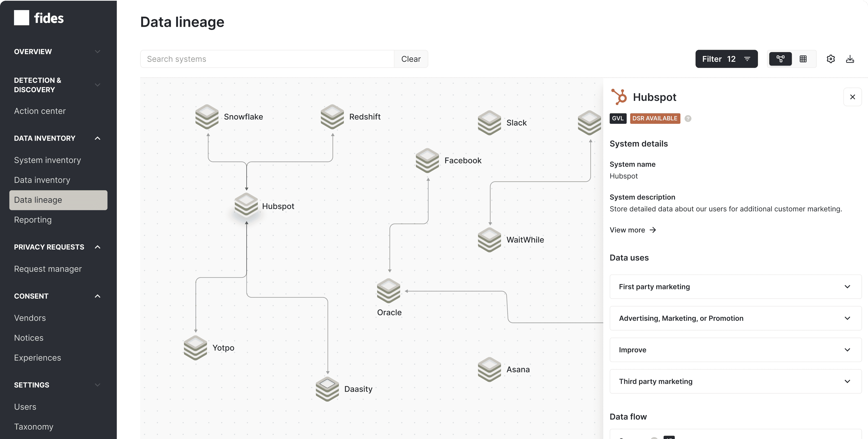Open lineage settings gear icon

pyautogui.click(x=831, y=59)
